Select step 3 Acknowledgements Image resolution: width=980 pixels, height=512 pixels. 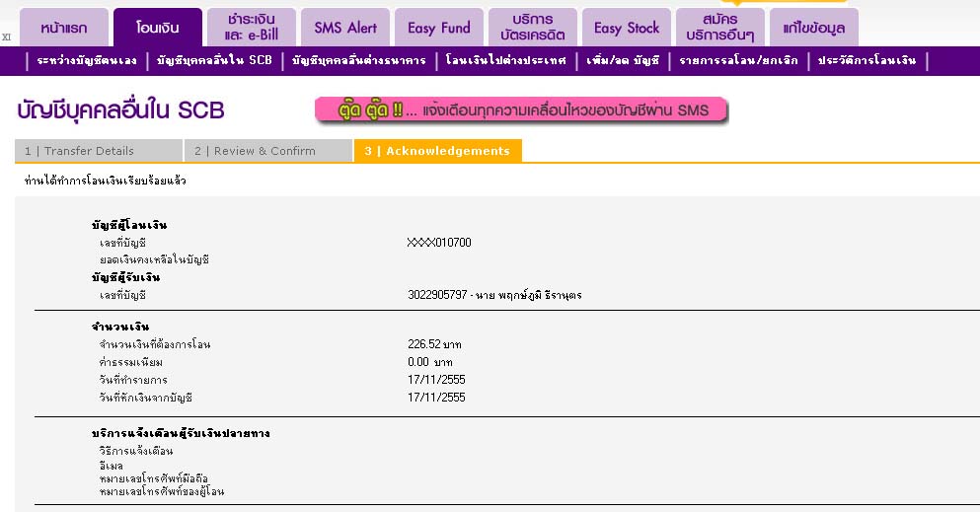click(x=437, y=151)
